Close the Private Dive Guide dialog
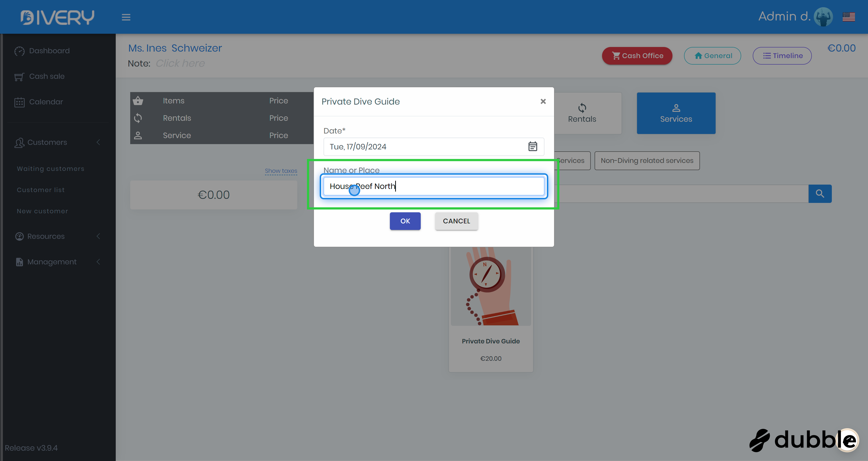This screenshot has width=868, height=461. pyautogui.click(x=543, y=101)
